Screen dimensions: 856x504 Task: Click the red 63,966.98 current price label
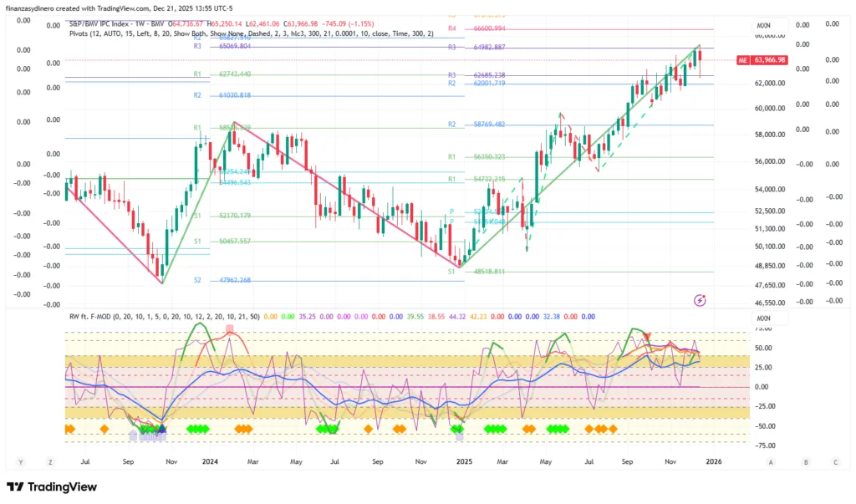click(769, 60)
